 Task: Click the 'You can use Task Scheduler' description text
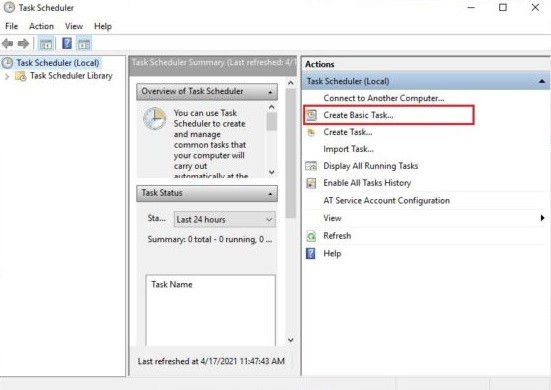210,144
